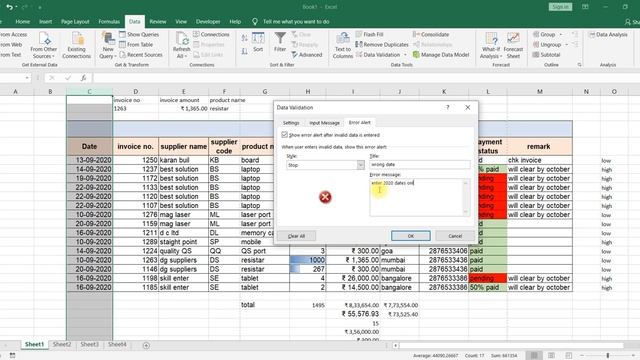Viewport: 640px width, 360px height.
Task: Click Consolidate
Action: [x=431, y=34]
